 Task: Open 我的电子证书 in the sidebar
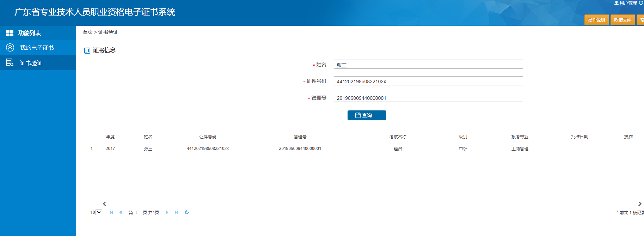click(x=37, y=48)
